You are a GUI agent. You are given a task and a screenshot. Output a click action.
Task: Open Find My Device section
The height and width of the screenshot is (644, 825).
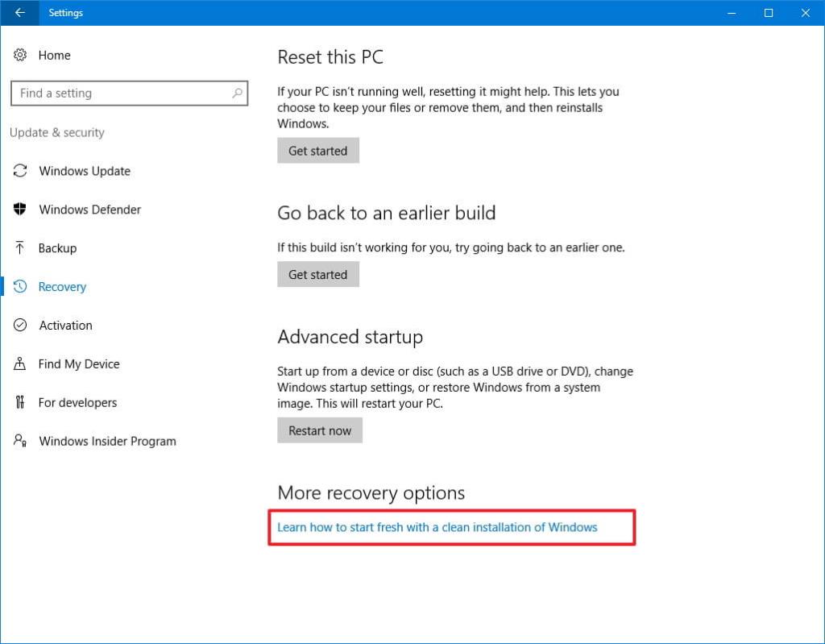pos(79,364)
